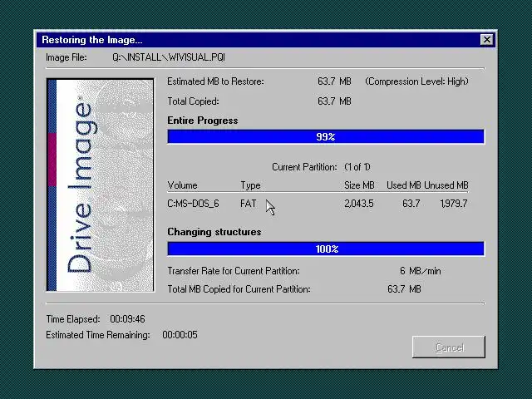The image size is (532, 399).
Task: Click the Changing structures heading
Action: point(214,232)
